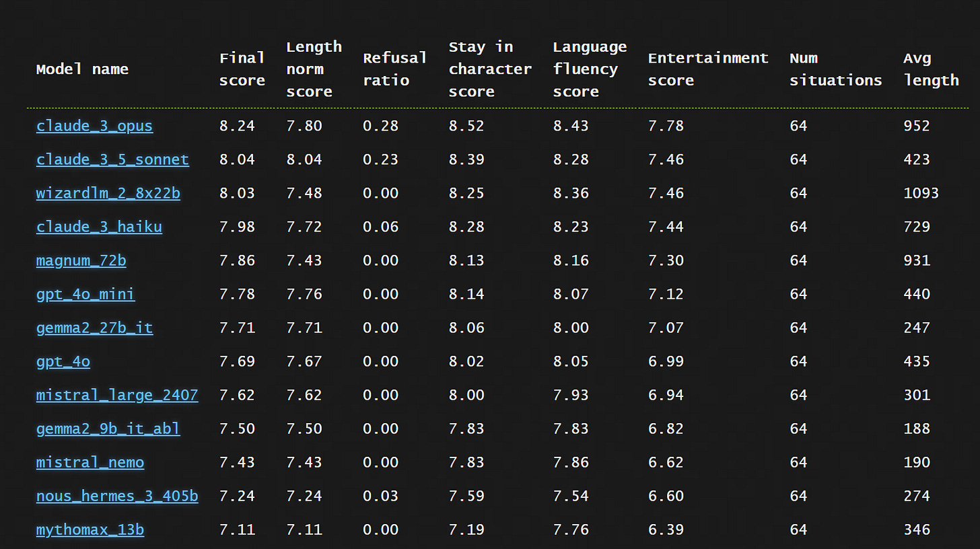Select entertainment score 7.78 for claude_3_opus

pos(666,126)
